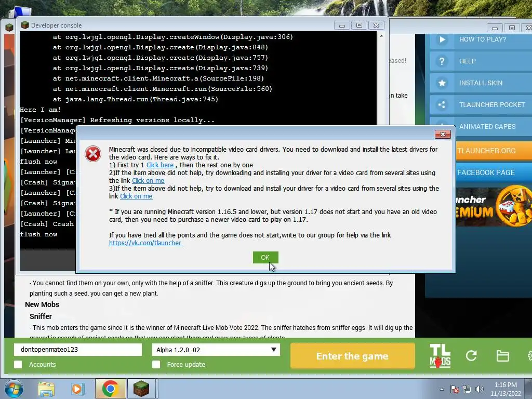The width and height of the screenshot is (532, 399).
Task: Show hidden system tray icons arrow
Action: click(x=442, y=390)
